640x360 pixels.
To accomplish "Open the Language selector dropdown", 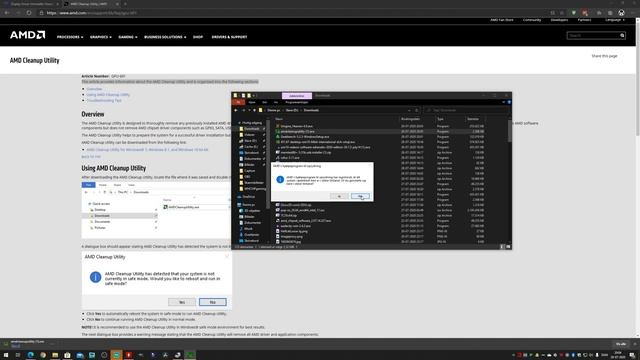I will coord(615,20).
